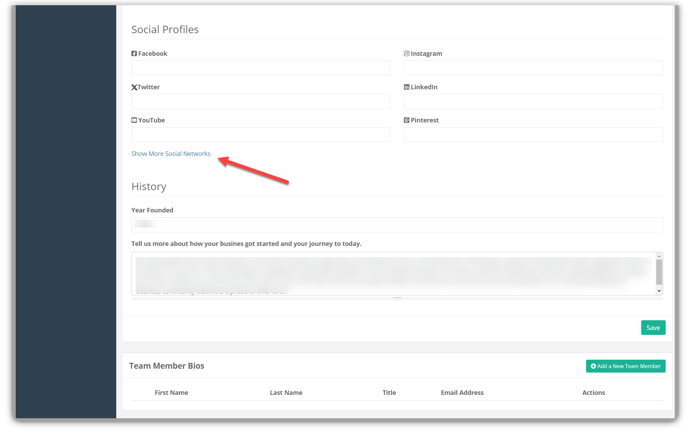
Task: Save the profile with the Save button
Action: point(653,327)
